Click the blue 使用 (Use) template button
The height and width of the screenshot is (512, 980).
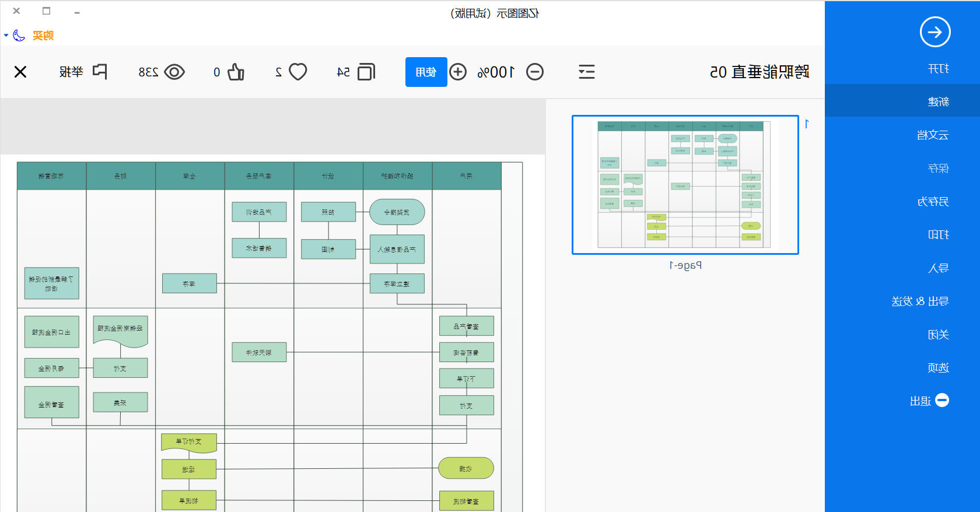(426, 72)
